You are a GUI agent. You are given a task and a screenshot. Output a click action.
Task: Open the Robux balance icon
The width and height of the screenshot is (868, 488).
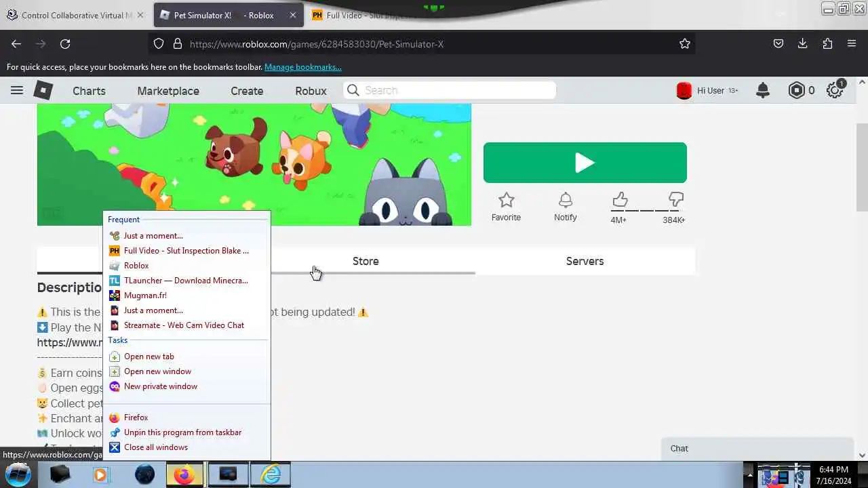pos(797,90)
